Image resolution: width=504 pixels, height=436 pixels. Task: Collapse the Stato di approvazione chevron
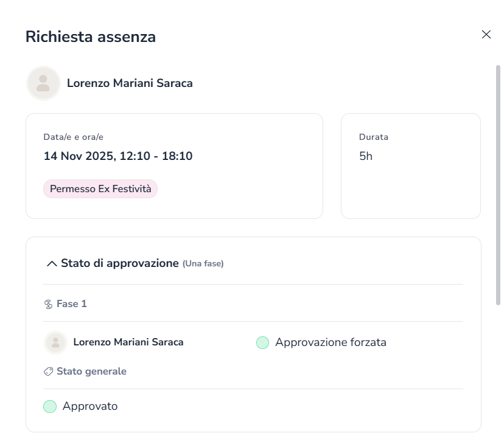pyautogui.click(x=52, y=264)
